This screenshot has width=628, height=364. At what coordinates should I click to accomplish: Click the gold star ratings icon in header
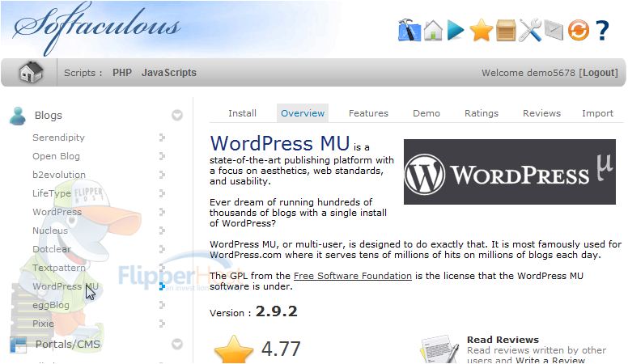(481, 30)
